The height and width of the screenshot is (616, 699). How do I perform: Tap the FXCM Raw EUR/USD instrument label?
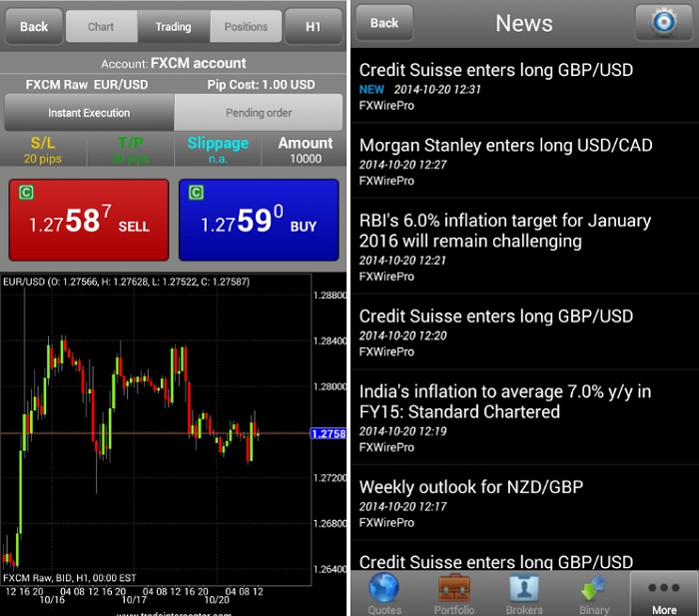click(87, 85)
